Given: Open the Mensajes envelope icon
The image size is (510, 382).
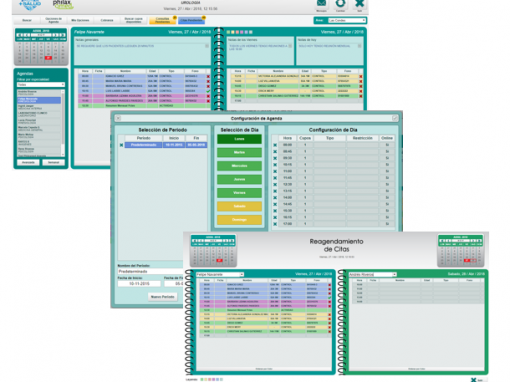Looking at the screenshot, I should coord(321,3).
